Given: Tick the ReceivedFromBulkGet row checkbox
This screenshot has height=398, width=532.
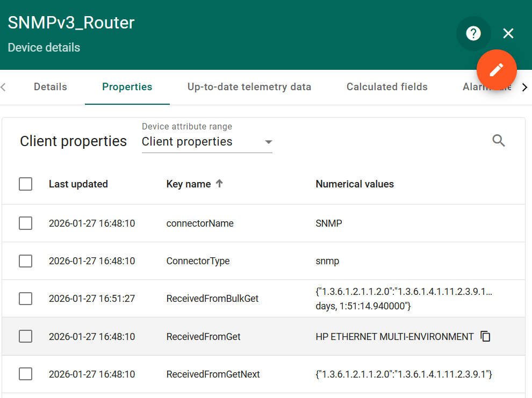Looking at the screenshot, I should click(x=25, y=299).
